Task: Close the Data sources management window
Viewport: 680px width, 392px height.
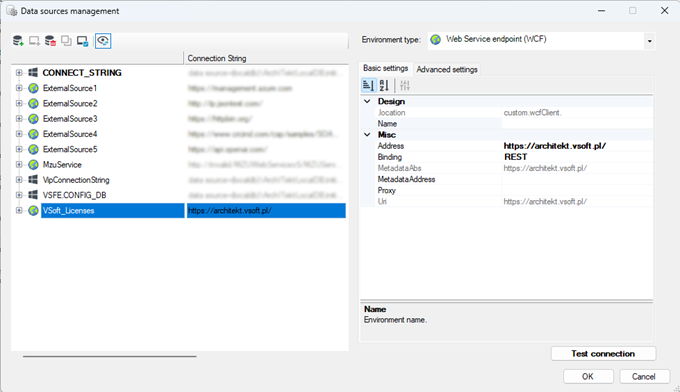Action: pos(664,10)
